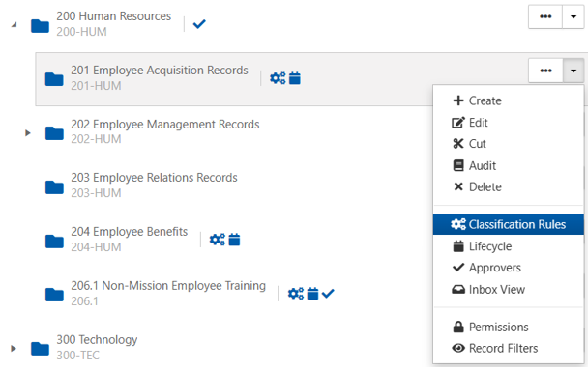This screenshot has width=588, height=371.
Task: Click calendar icon on 206.1 Non-Mission Employee Training
Action: (312, 294)
